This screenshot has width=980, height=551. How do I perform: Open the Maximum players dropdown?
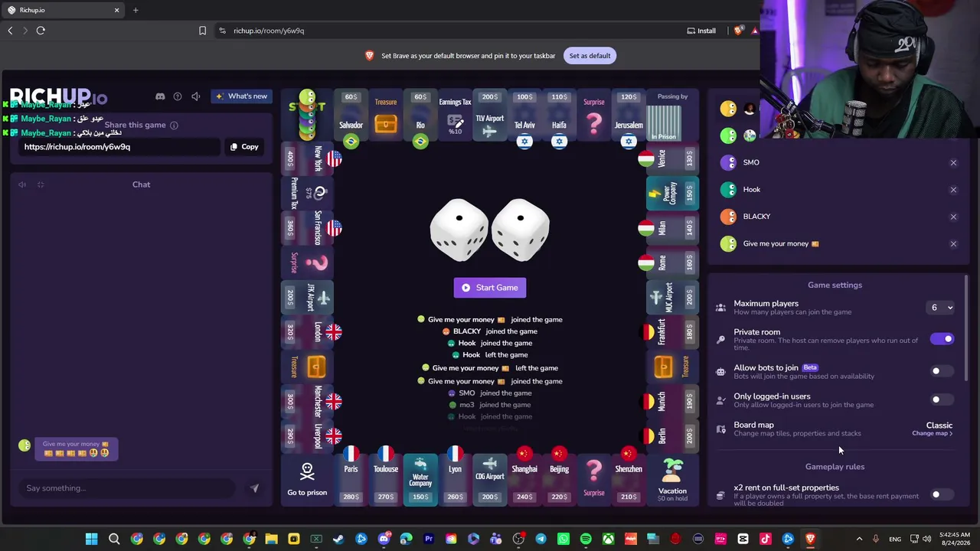tap(941, 308)
